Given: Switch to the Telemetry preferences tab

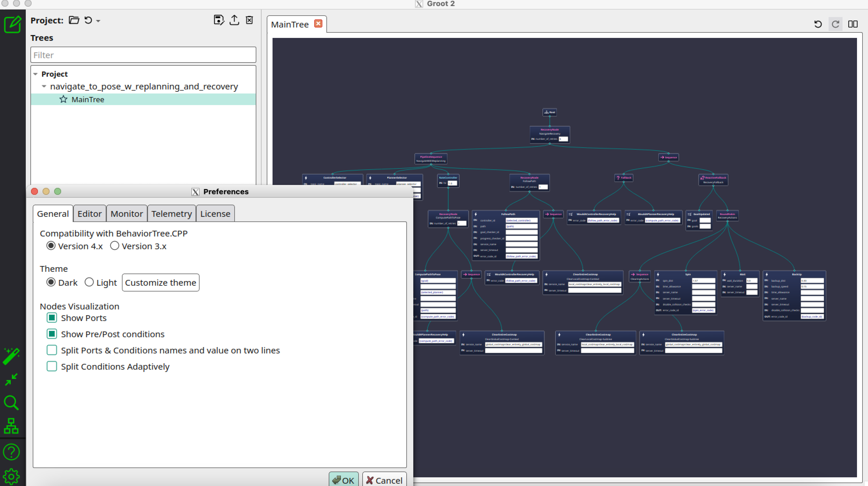Looking at the screenshot, I should (x=171, y=214).
